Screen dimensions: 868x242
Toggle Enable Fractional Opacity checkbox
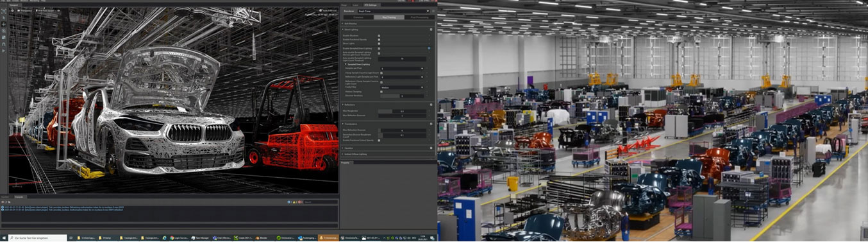(x=379, y=40)
